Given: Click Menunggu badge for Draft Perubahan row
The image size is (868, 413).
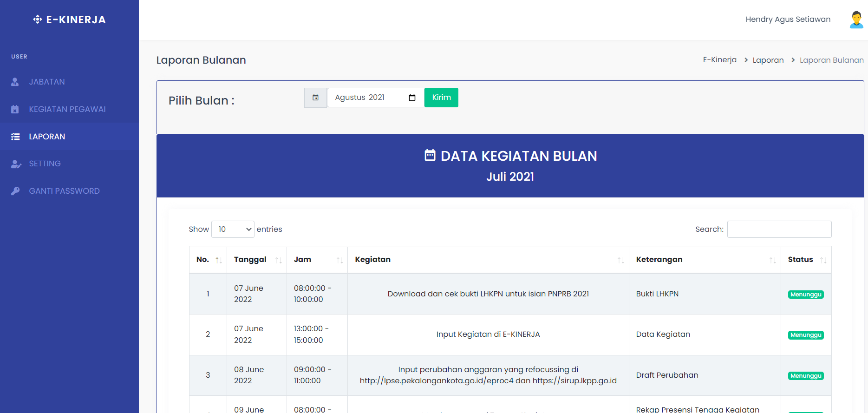Looking at the screenshot, I should pyautogui.click(x=806, y=376).
